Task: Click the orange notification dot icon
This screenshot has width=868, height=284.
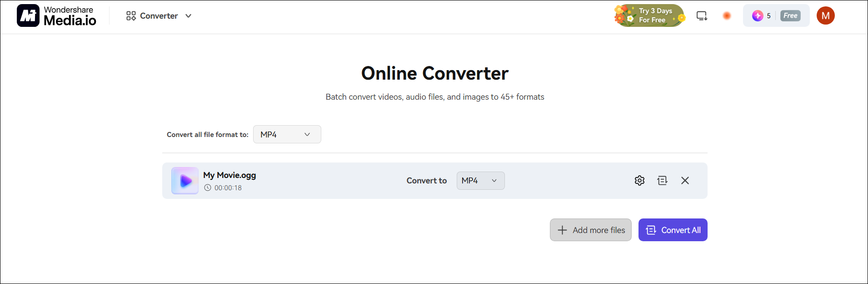Action: 727,16
